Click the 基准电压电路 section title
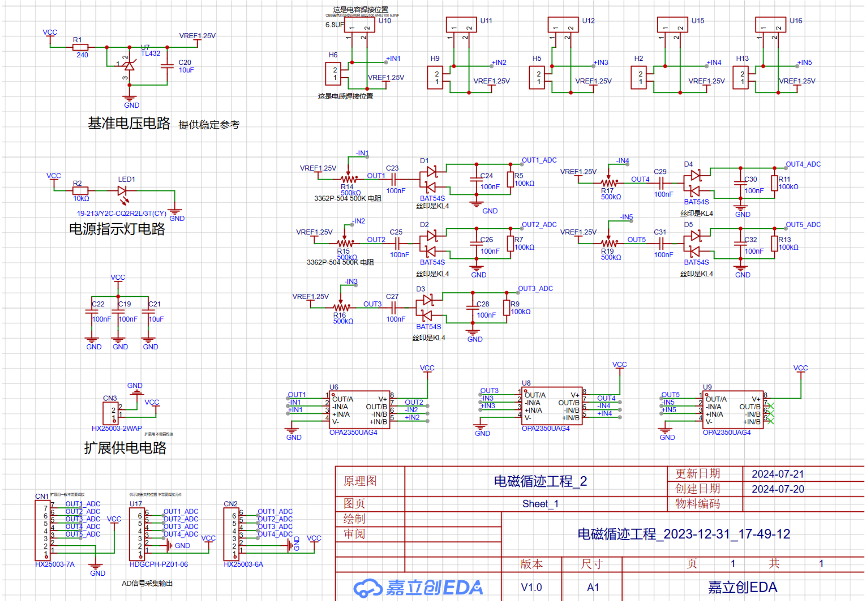Screen dimensions: 868x601 pyautogui.click(x=129, y=123)
